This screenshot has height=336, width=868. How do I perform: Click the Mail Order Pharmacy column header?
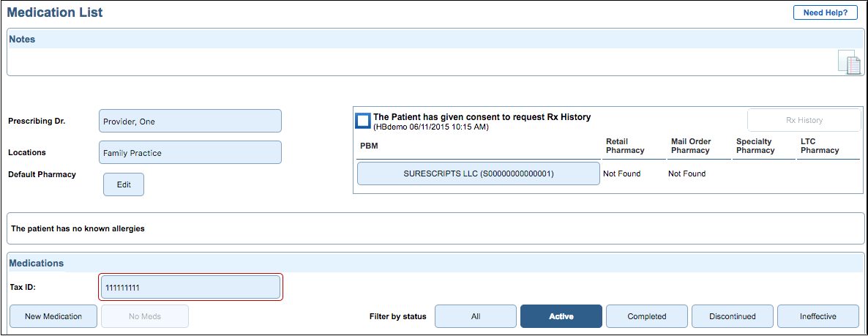(x=690, y=146)
